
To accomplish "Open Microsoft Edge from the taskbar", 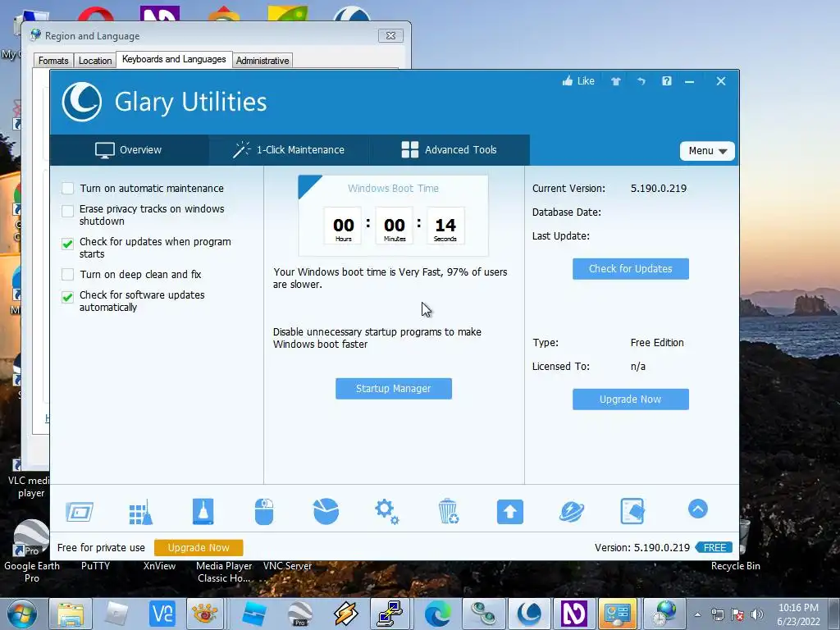I will 438,614.
